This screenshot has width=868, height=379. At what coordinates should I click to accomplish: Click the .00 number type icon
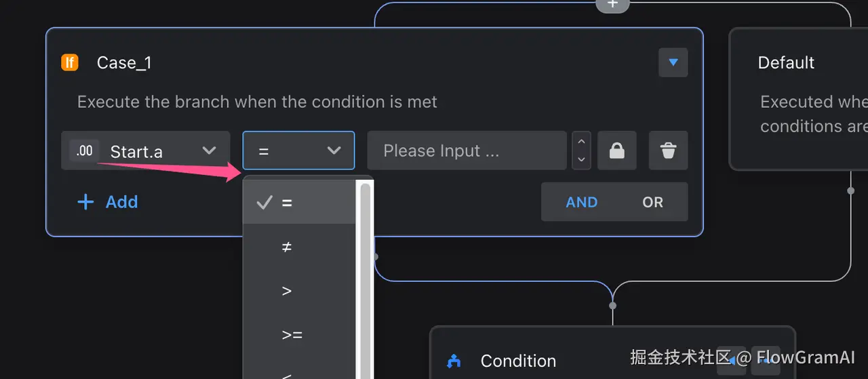point(85,151)
